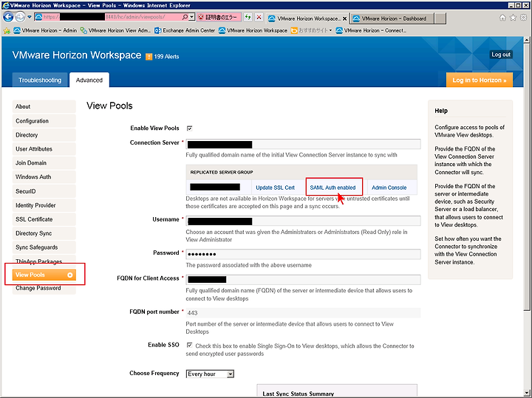Click the certificate error (証明書のエラー) badge

click(219, 17)
